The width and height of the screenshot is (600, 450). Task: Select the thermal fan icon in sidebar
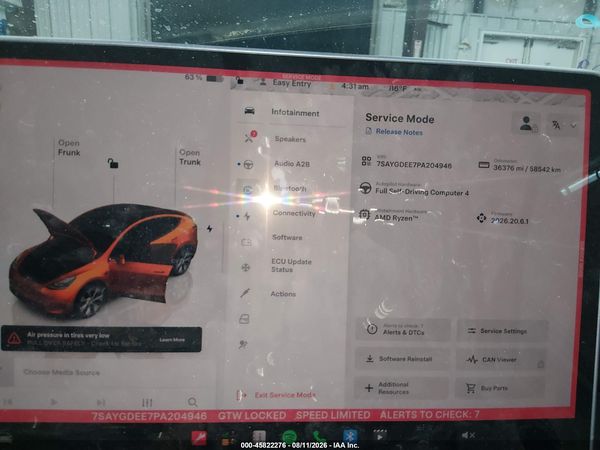(246, 267)
